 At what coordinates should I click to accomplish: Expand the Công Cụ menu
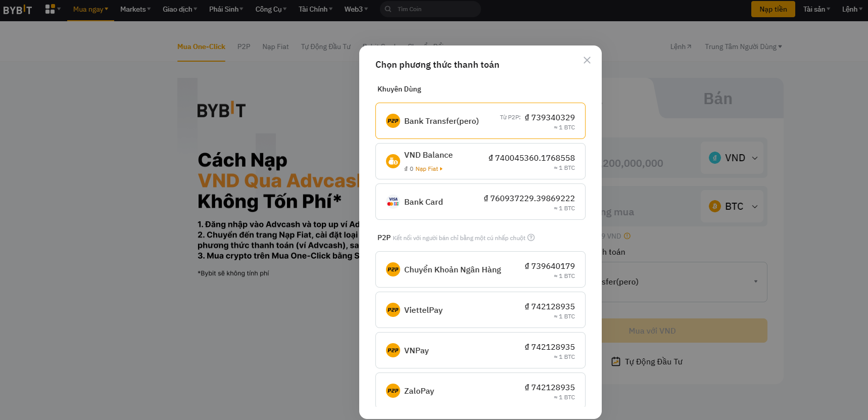[271, 9]
